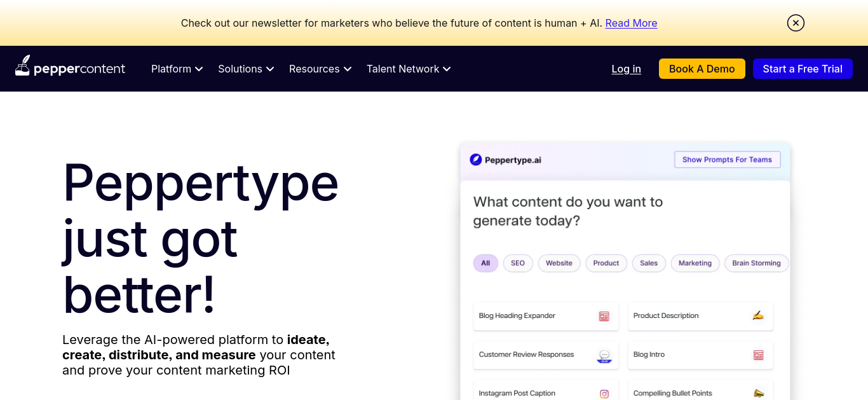Expand the Platform menu
The height and width of the screenshot is (400, 868).
pos(177,69)
